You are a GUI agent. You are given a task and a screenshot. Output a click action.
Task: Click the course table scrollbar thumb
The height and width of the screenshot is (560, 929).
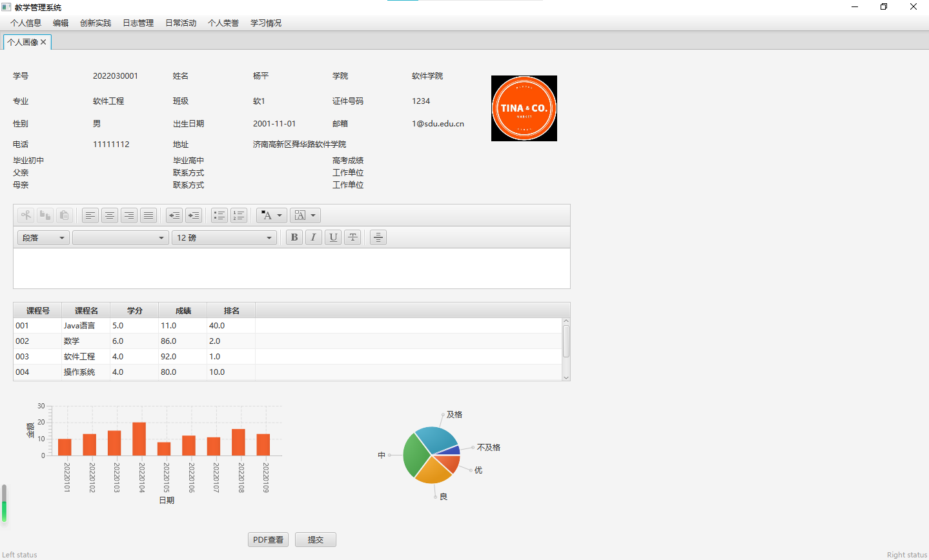point(566,341)
